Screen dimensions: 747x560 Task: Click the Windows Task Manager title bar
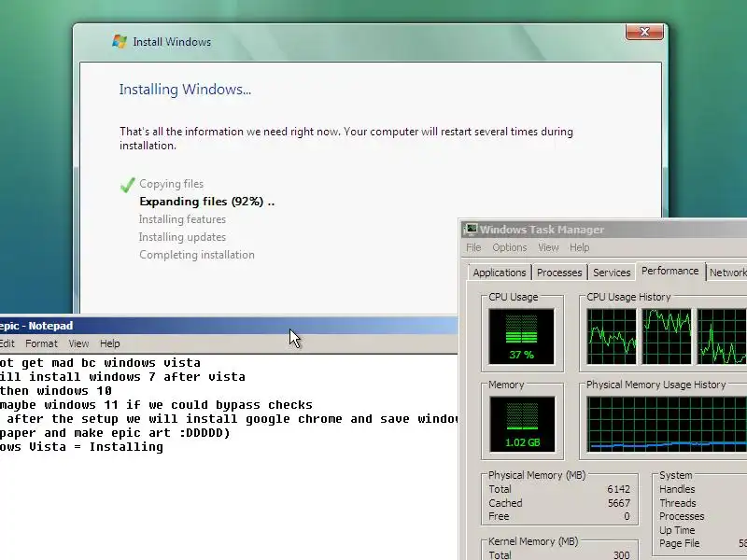[603, 230]
